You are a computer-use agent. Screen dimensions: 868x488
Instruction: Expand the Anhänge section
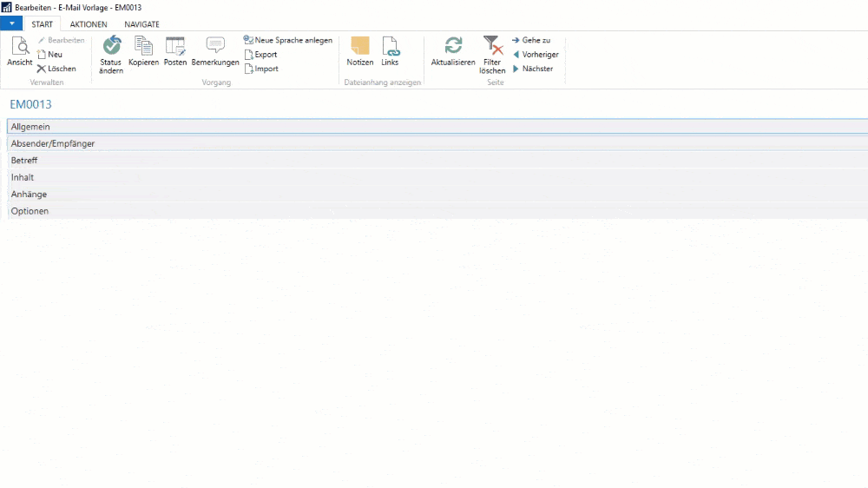[437, 194]
